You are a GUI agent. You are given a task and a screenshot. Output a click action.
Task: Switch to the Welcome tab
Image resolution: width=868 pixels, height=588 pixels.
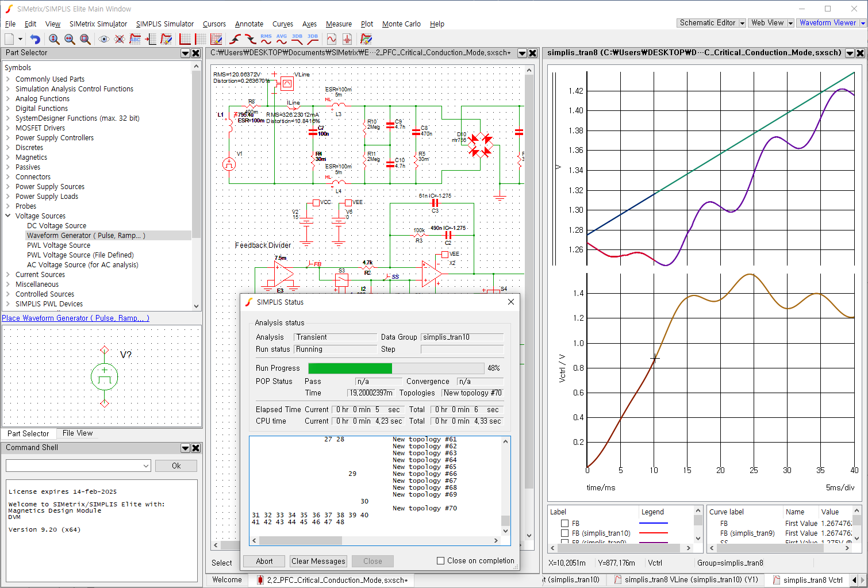coord(227,579)
